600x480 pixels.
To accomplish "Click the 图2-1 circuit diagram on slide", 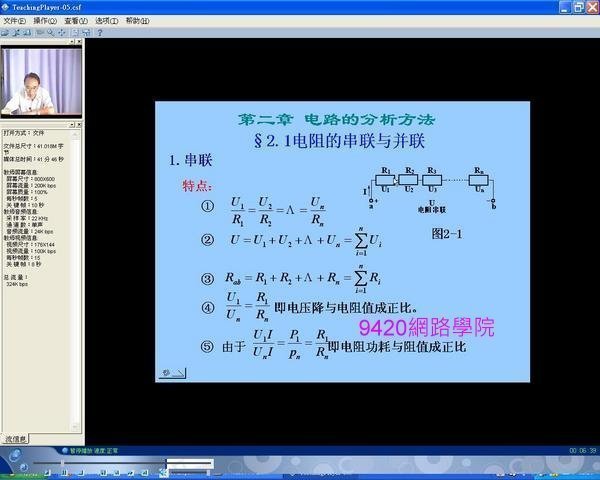I will 436,187.
